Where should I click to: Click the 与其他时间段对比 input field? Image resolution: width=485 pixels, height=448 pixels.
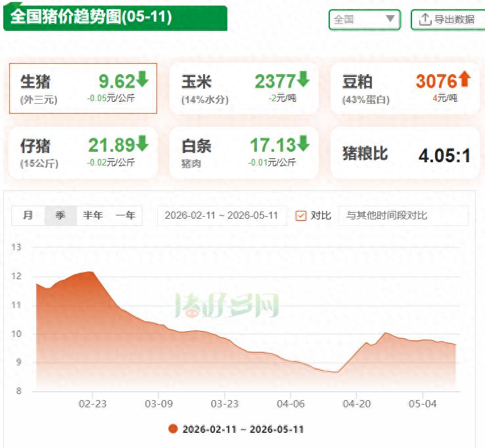pyautogui.click(x=404, y=215)
